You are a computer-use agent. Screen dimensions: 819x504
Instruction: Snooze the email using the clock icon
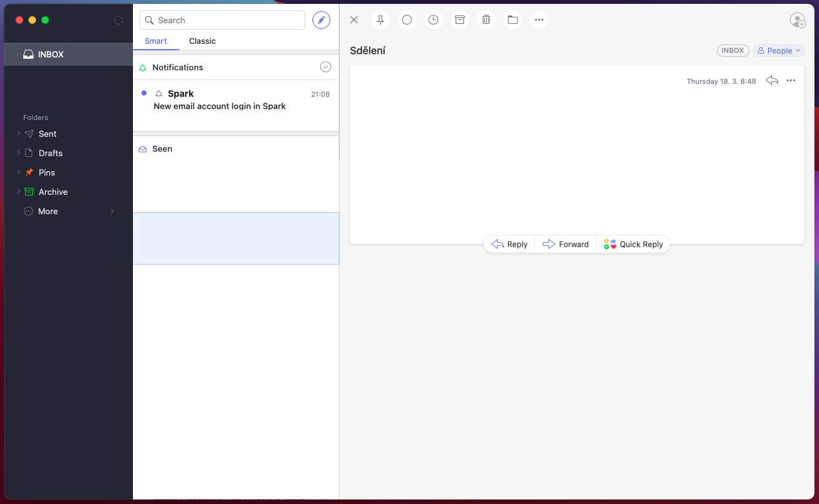(x=433, y=20)
